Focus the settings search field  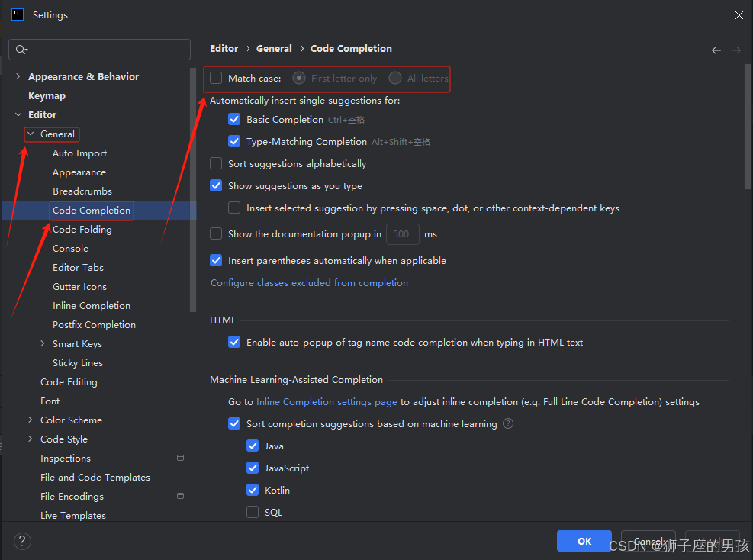99,50
